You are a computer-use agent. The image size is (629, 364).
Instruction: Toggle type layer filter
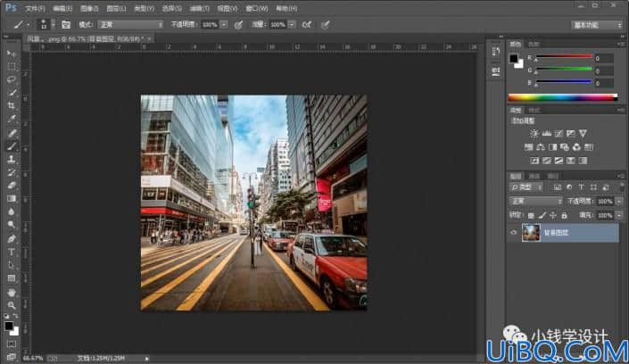coord(581,187)
